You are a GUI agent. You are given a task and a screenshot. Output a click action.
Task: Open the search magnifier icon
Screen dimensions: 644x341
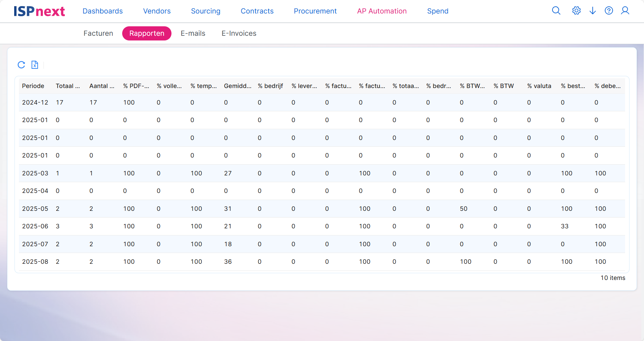coord(556,11)
